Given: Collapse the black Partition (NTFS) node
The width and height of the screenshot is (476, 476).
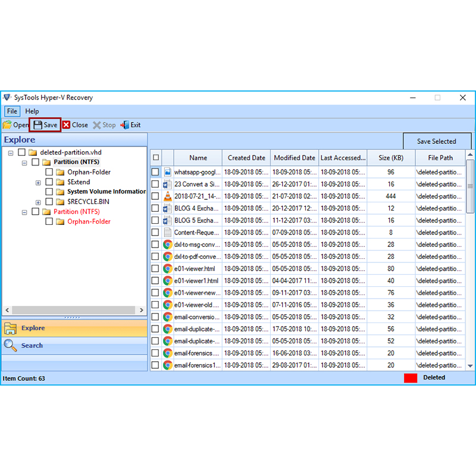Looking at the screenshot, I should coord(24,163).
